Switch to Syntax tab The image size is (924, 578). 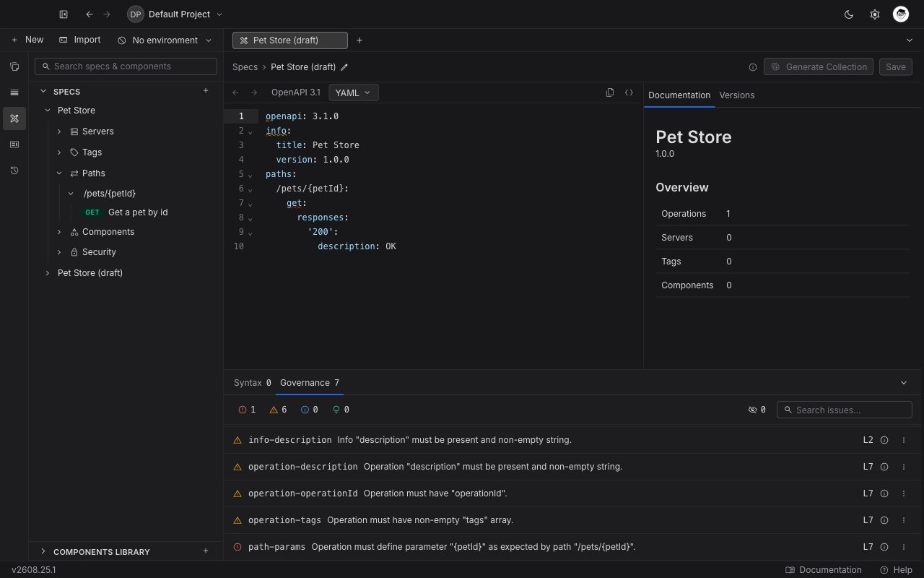[x=252, y=383]
